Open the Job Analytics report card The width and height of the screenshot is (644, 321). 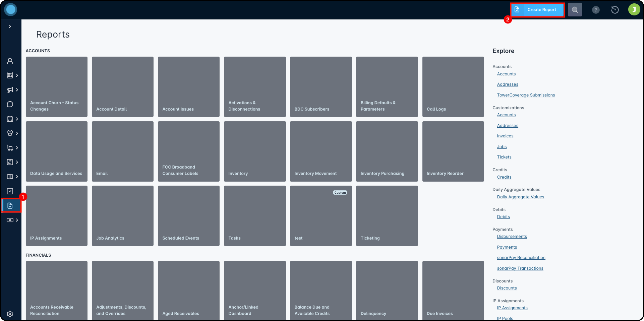[123, 216]
